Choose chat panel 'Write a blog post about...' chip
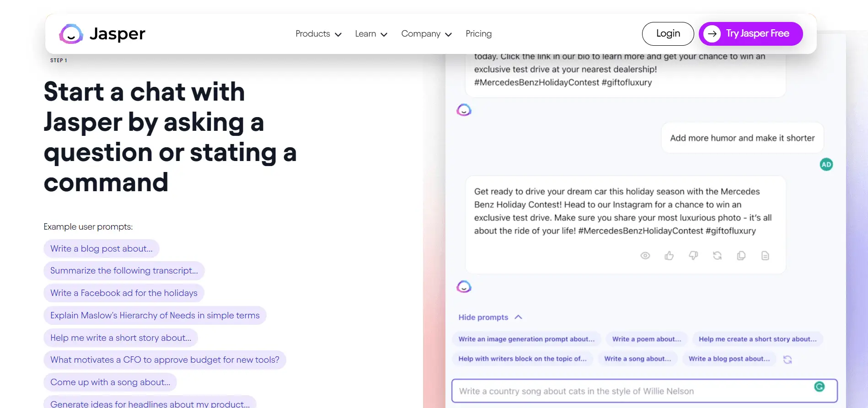Image resolution: width=868 pixels, height=408 pixels. point(729,359)
